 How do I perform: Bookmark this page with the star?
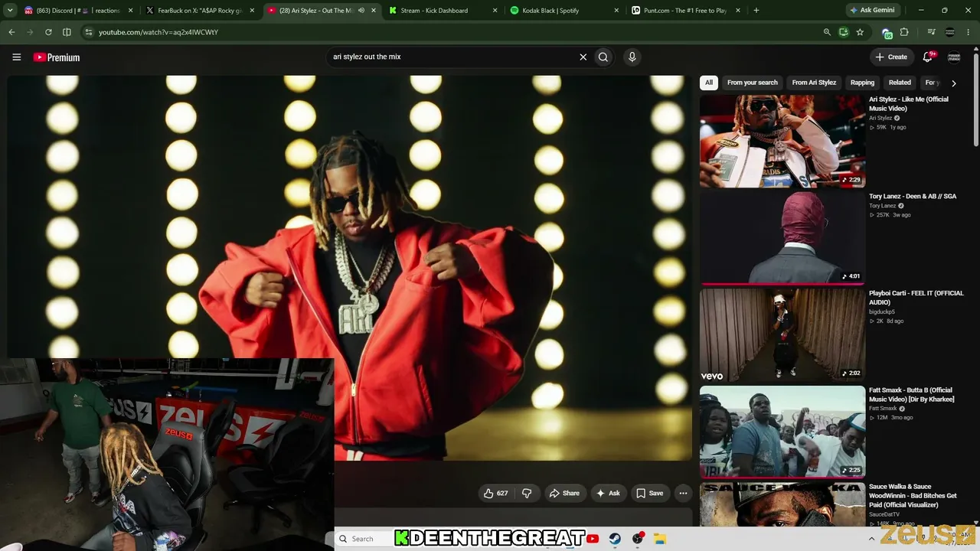click(x=860, y=32)
